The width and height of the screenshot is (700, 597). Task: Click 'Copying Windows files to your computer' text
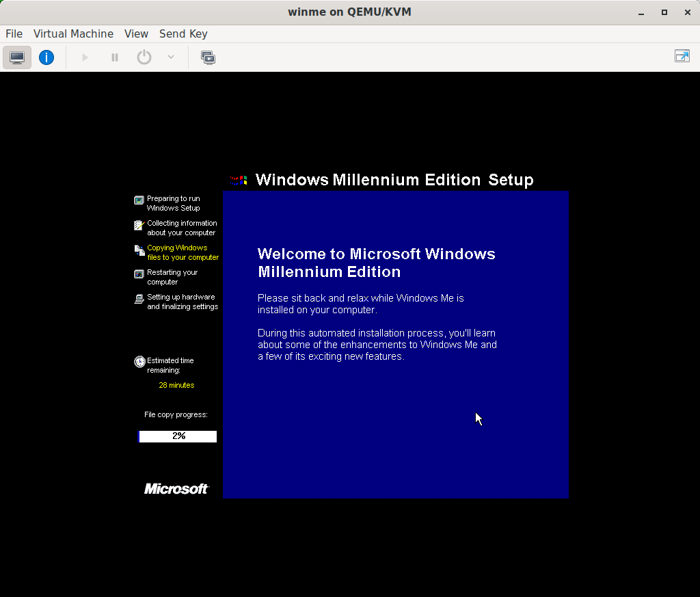[x=183, y=253]
